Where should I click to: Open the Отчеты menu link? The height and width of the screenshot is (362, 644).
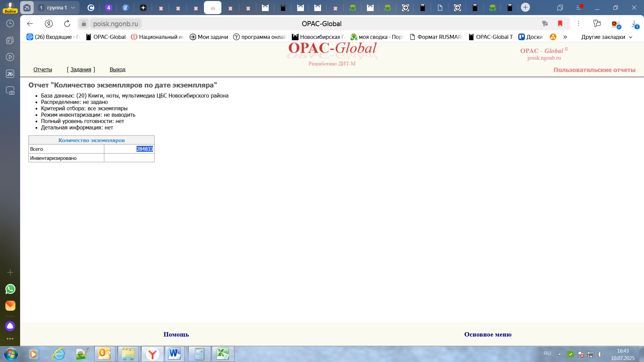coord(43,69)
